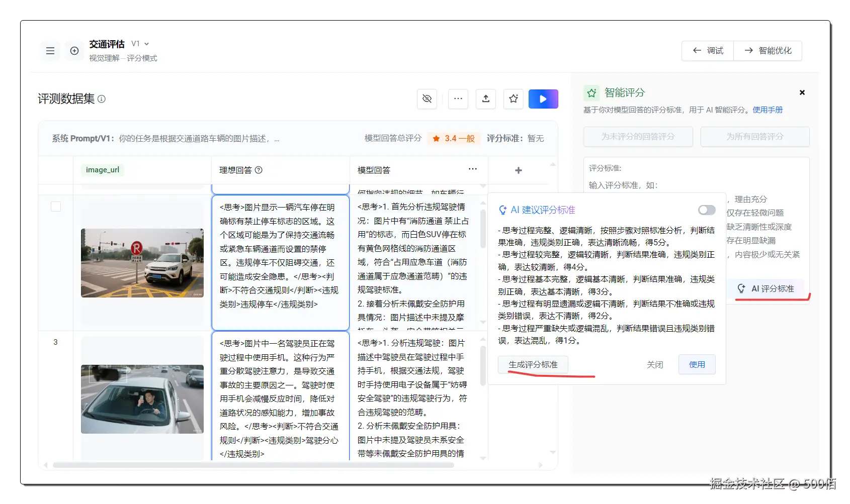The height and width of the screenshot is (504, 850).
Task: Click the 调试 back button
Action: [708, 51]
